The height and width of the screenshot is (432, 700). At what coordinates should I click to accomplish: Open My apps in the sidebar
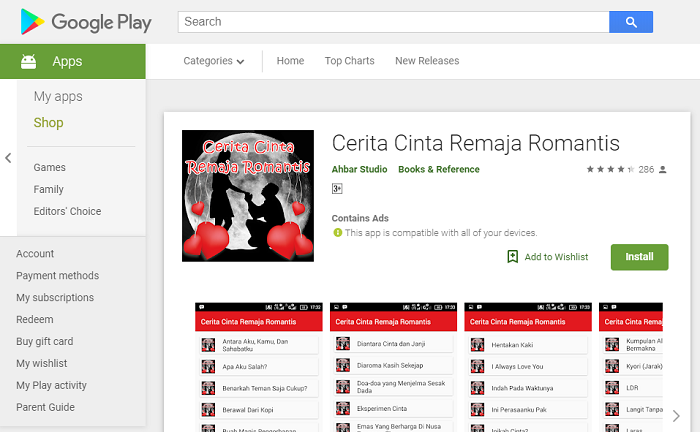pyautogui.click(x=58, y=96)
